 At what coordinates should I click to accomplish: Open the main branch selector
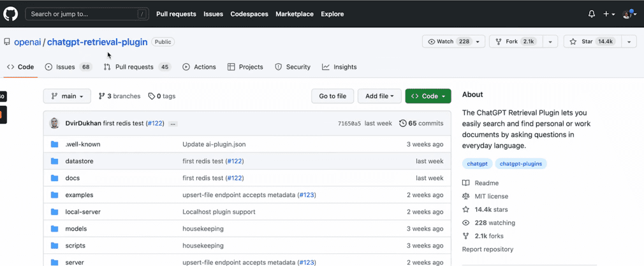pos(67,96)
